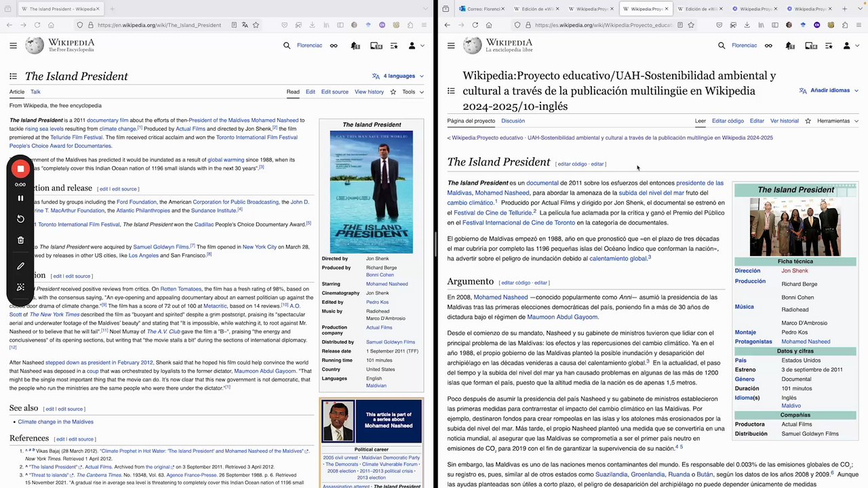Image resolution: width=868 pixels, height=488 pixels.
Task: Toggle table of contents icon beside Proyecto educativo title
Action: coord(452,90)
